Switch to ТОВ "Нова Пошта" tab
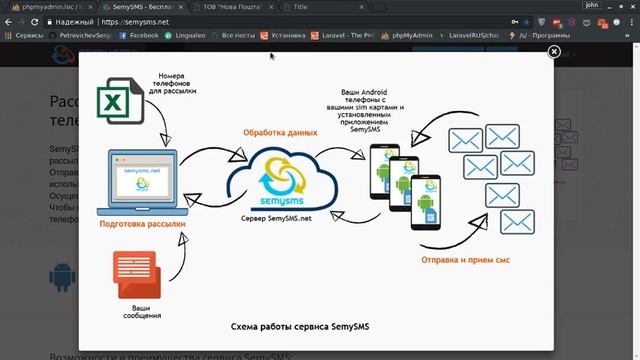 click(233, 7)
